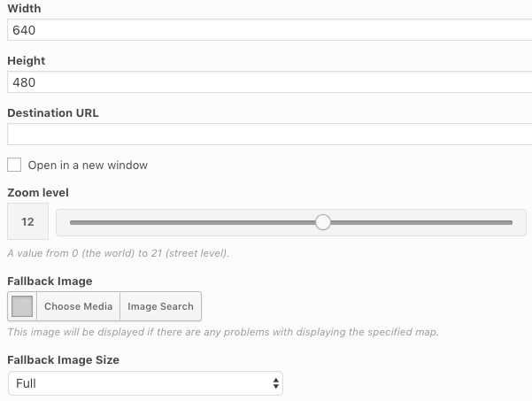The width and height of the screenshot is (532, 401).
Task: Click the Width field label
Action: pos(24,9)
